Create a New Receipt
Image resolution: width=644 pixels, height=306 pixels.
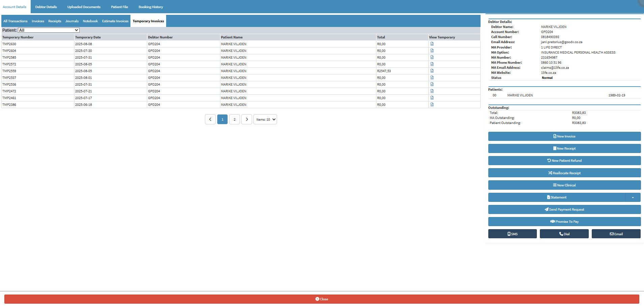564,149
